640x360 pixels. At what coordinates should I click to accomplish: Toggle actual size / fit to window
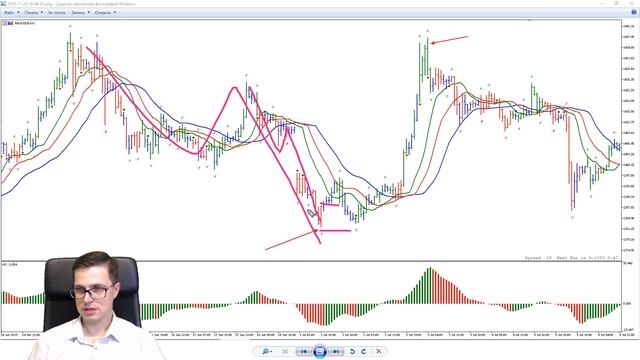285,351
